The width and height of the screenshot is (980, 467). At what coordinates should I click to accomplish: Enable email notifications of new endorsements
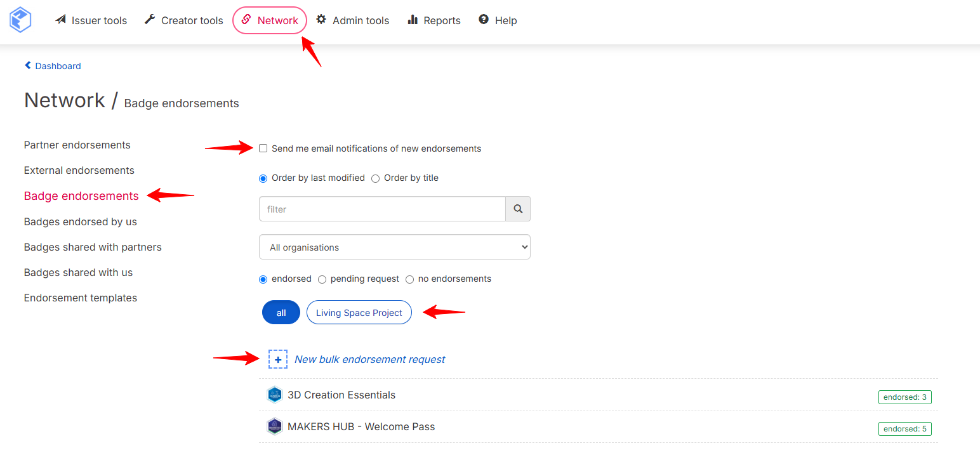pos(263,148)
